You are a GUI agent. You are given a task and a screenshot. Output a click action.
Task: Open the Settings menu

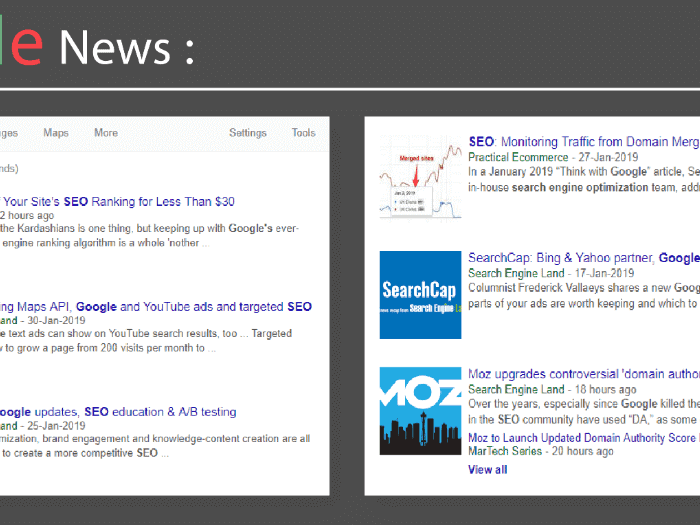coord(248,133)
